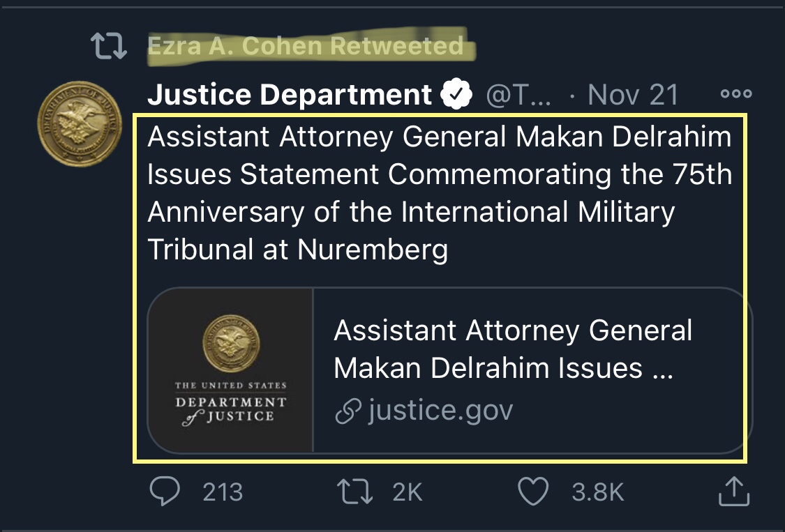The width and height of the screenshot is (785, 532).
Task: Like the tweet with the heart icon
Action: (x=532, y=491)
